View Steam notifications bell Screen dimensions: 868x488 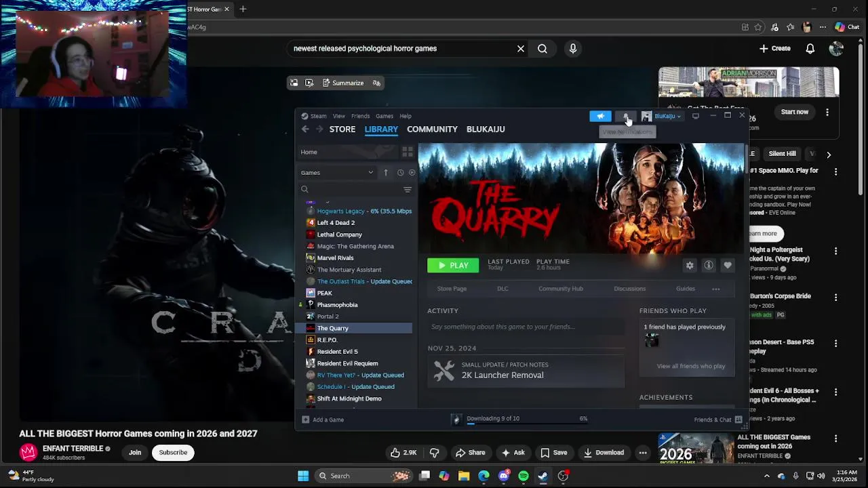click(x=627, y=116)
